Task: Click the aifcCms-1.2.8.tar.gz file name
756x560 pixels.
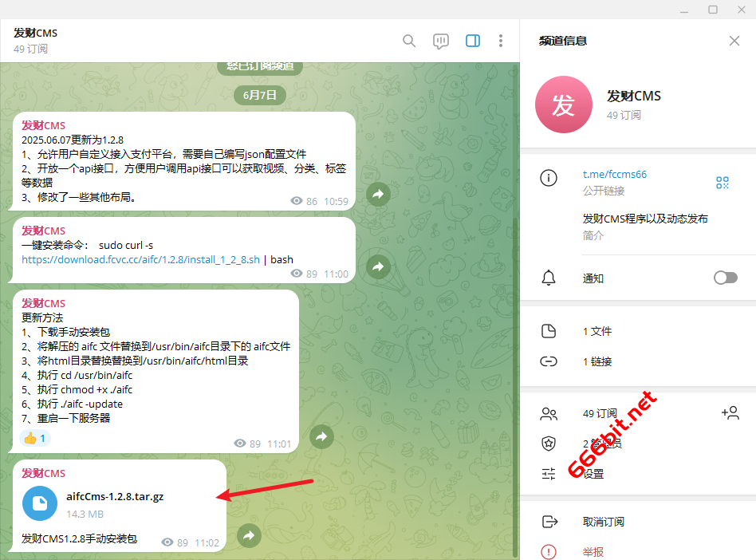Action: pyautogui.click(x=115, y=496)
